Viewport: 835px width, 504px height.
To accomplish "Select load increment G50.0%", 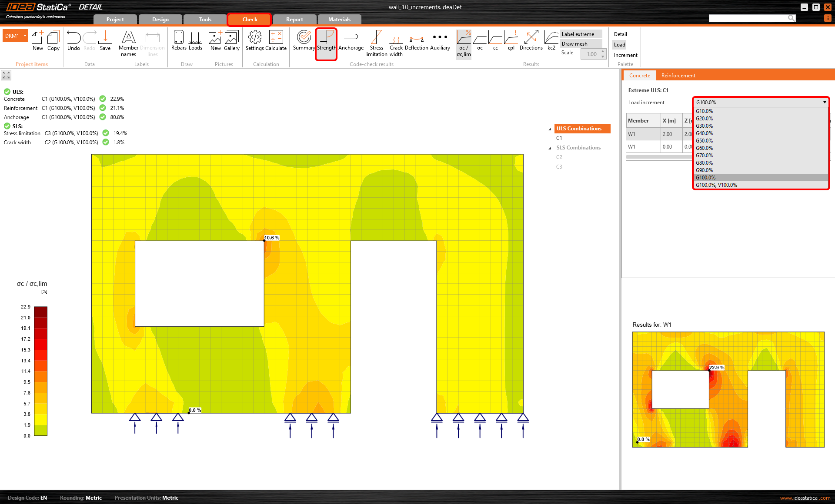I will (x=704, y=140).
